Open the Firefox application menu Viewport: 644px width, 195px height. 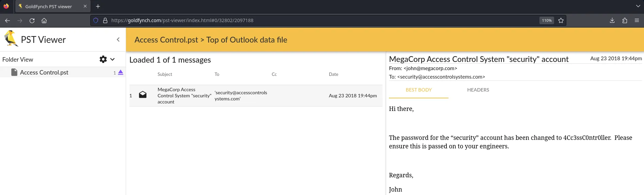637,20
